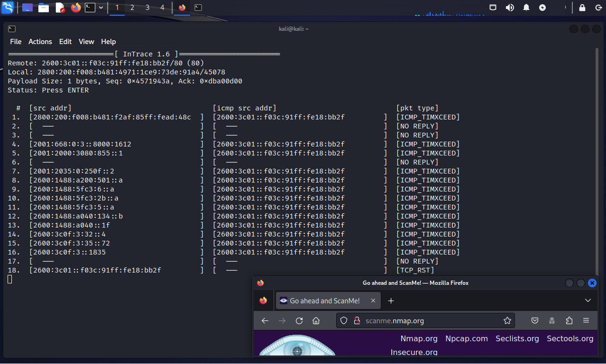Open Firefox hamburger application menu
This screenshot has width=606, height=364.
(586, 321)
